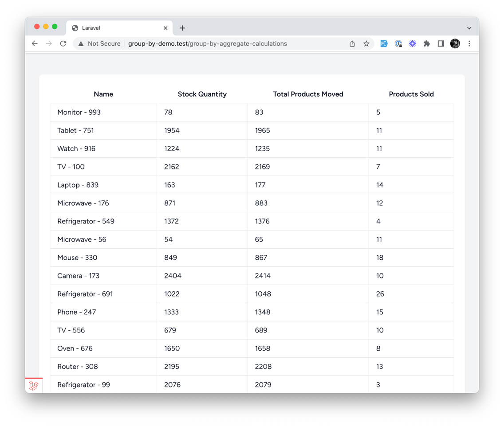Click stock quantity value 1224

click(172, 149)
